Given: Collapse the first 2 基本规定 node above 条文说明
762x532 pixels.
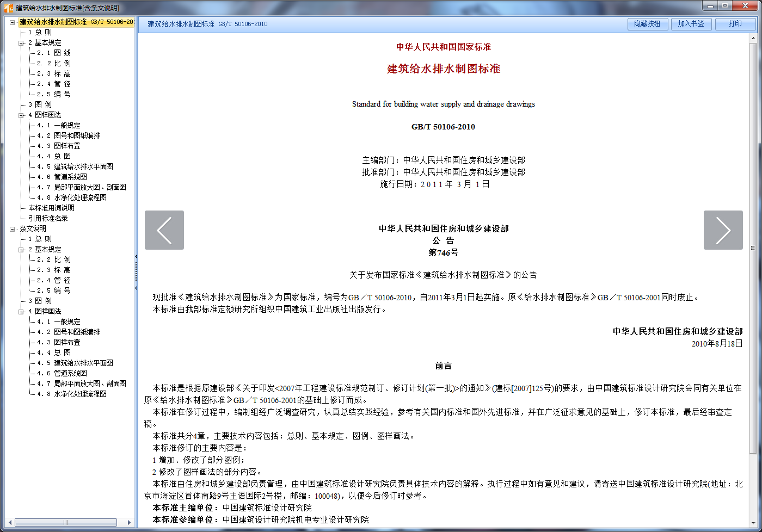Looking at the screenshot, I should [x=21, y=43].
